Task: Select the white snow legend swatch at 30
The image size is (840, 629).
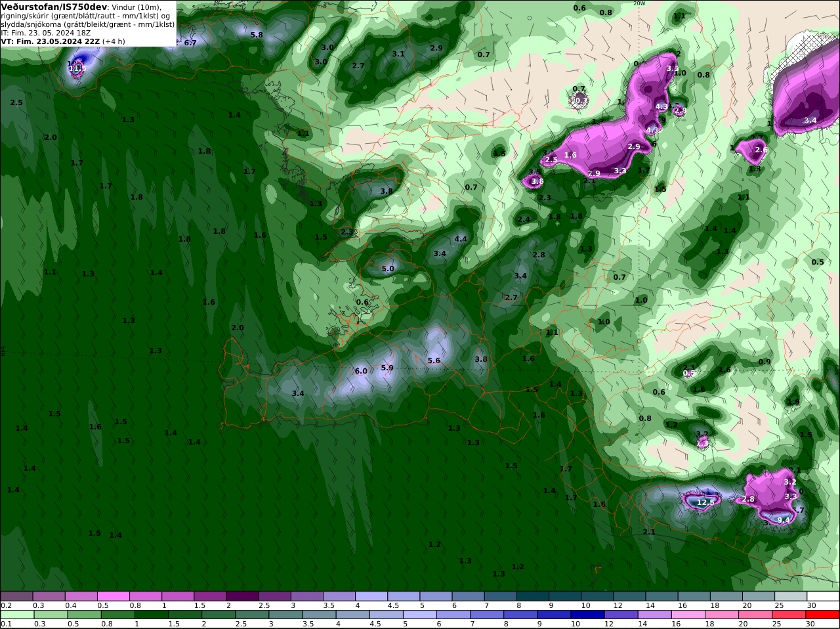Action: click(x=823, y=596)
